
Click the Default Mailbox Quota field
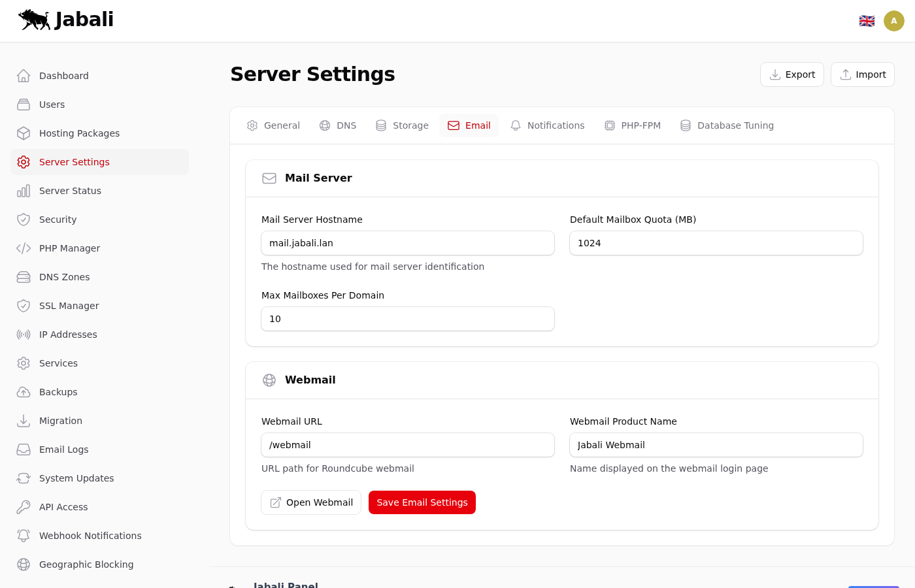pyautogui.click(x=716, y=243)
